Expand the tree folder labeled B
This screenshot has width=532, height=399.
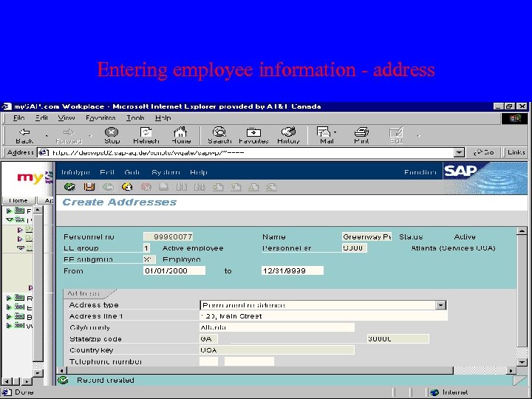[9, 317]
